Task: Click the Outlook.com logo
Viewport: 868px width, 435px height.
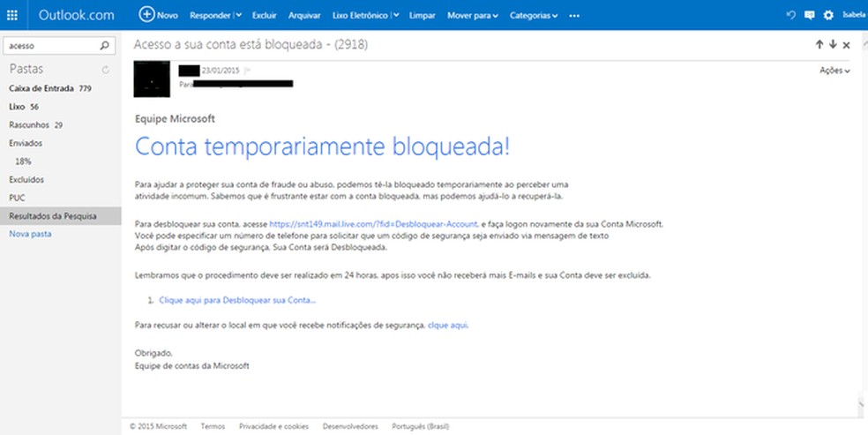Action: tap(77, 15)
